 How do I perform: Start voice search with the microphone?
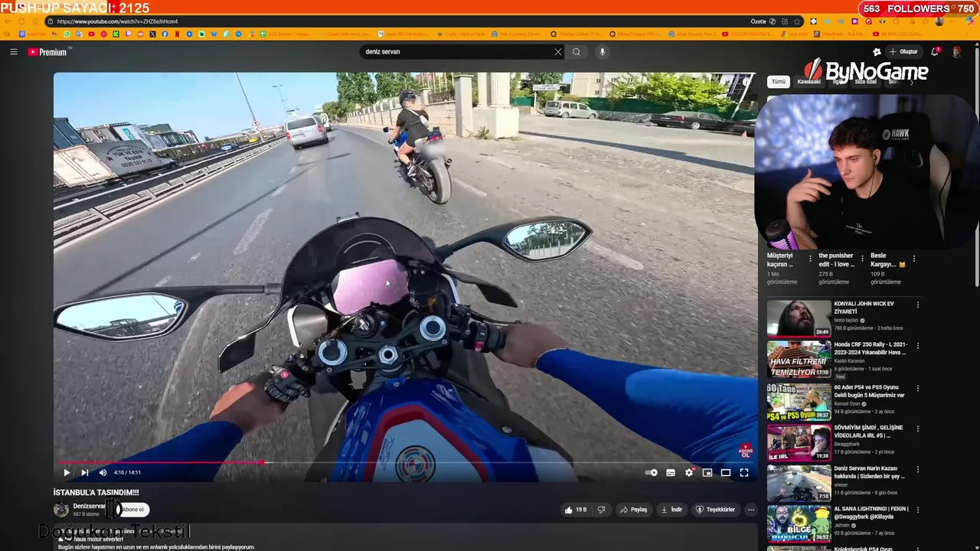[603, 52]
